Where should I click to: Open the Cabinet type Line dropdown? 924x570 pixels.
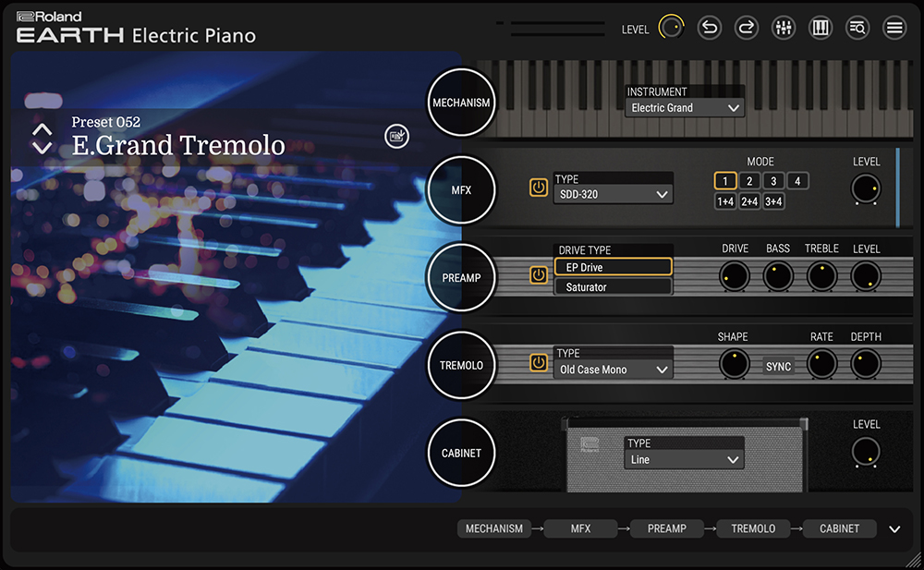tap(685, 459)
